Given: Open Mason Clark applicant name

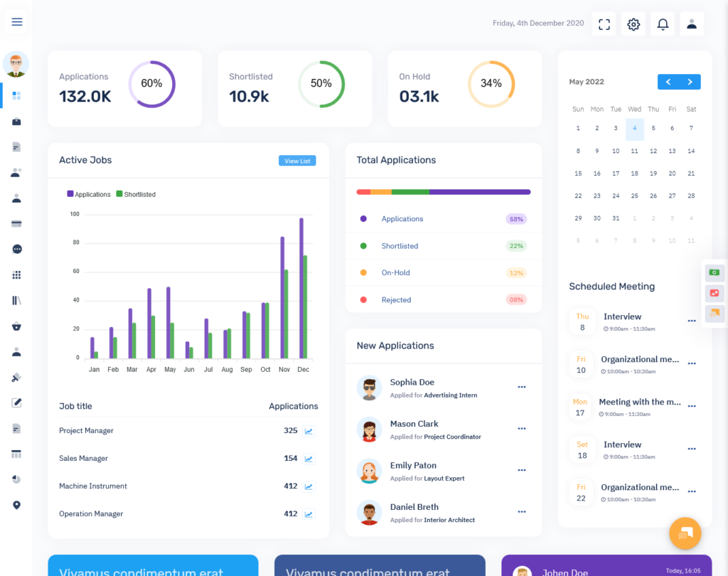Looking at the screenshot, I should [414, 424].
